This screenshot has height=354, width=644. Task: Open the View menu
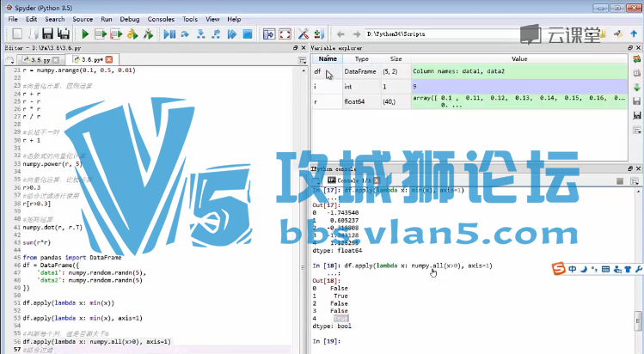[x=212, y=19]
